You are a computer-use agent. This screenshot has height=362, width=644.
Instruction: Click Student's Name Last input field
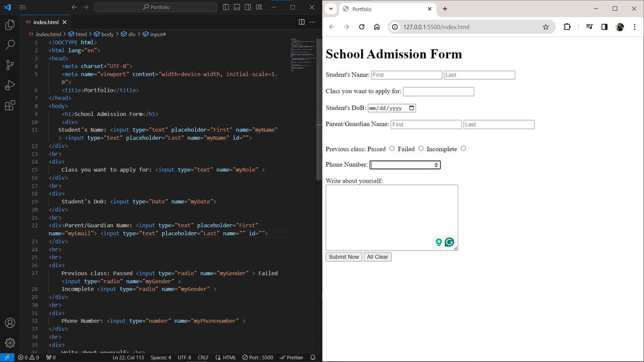click(480, 75)
